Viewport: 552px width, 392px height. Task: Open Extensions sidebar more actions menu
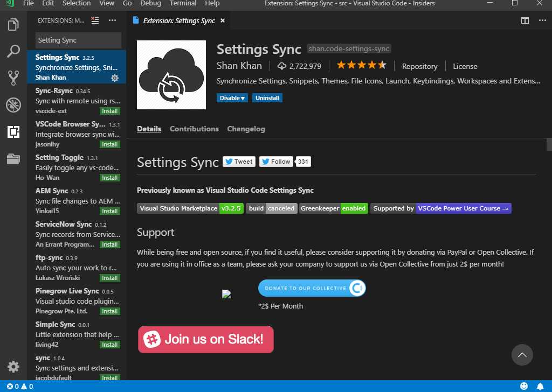[112, 20]
